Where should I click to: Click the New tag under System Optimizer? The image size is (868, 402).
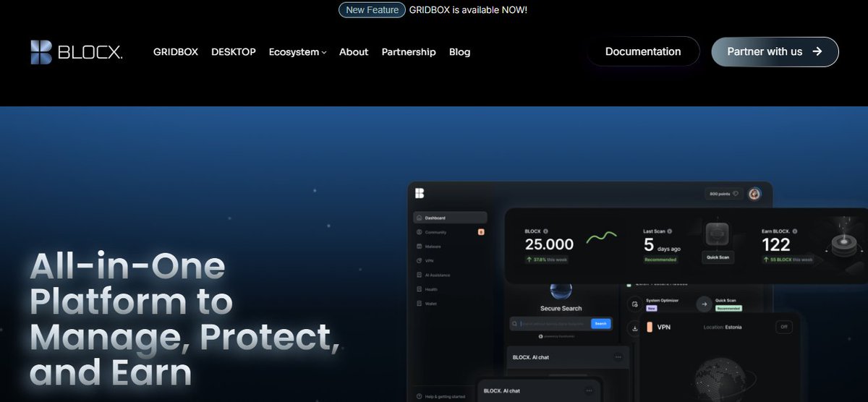pyautogui.click(x=651, y=308)
